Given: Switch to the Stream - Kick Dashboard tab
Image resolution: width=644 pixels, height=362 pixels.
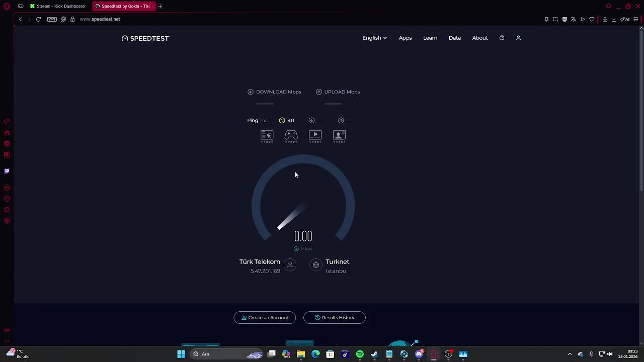Looking at the screenshot, I should point(57,7).
